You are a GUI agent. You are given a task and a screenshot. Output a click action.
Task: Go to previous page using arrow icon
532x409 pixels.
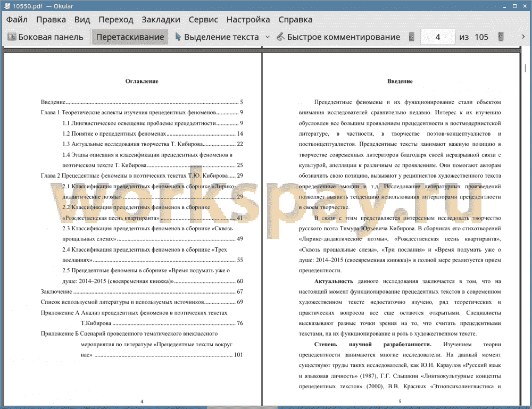point(412,37)
